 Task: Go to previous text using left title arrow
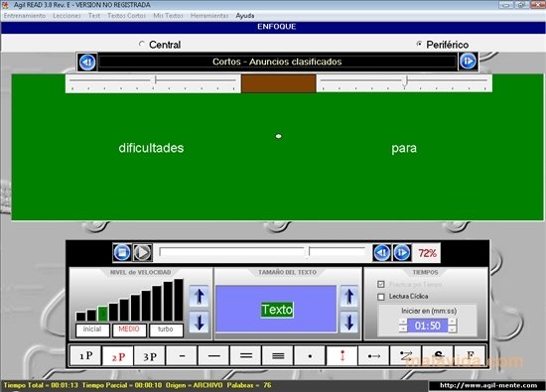[x=87, y=62]
